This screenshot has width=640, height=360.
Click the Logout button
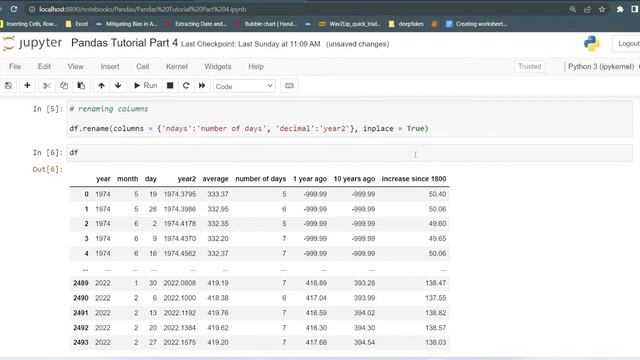tap(628, 44)
